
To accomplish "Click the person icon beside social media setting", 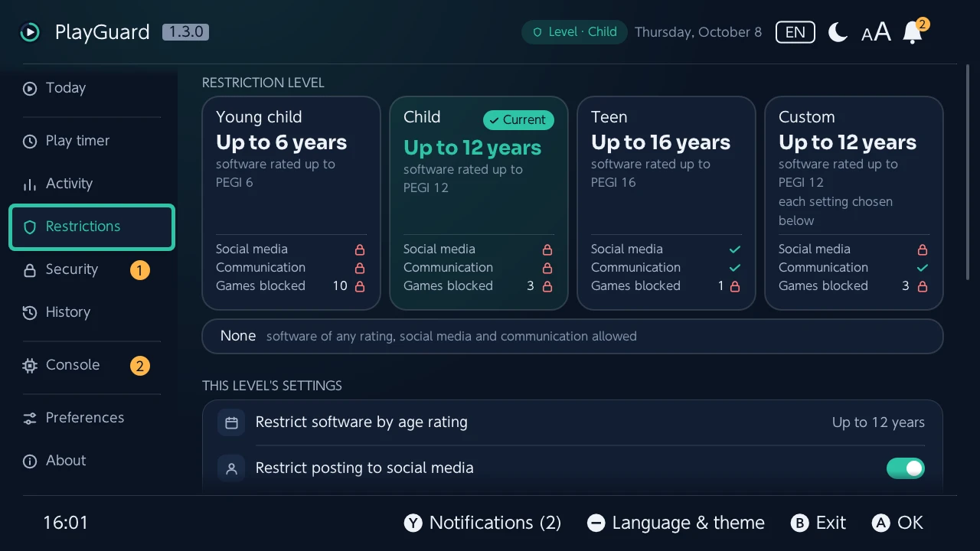I will tap(231, 468).
